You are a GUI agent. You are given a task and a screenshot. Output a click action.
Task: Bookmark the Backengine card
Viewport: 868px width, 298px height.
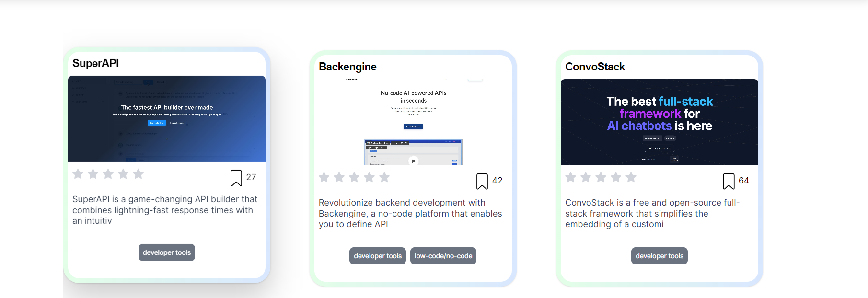(482, 181)
